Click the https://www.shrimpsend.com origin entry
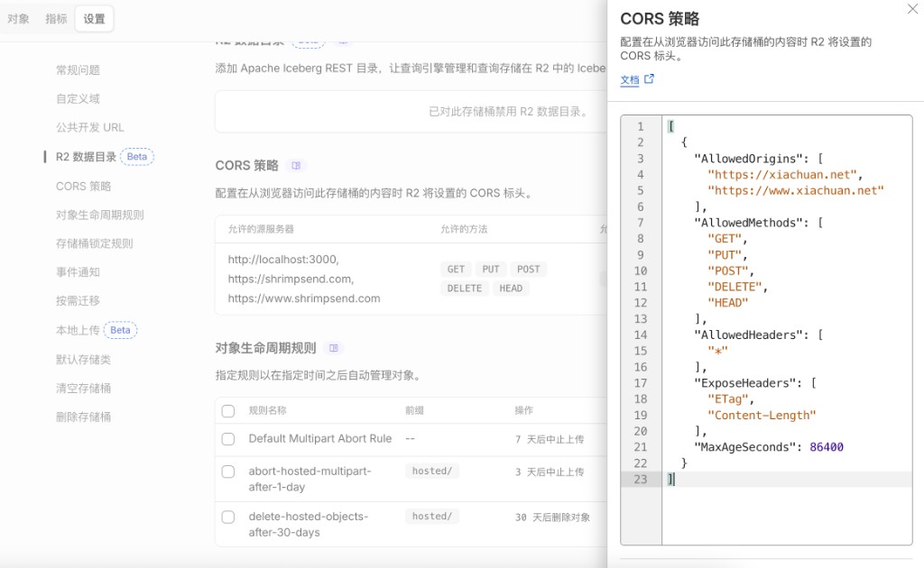Viewport: 924px width, 568px height. point(304,298)
